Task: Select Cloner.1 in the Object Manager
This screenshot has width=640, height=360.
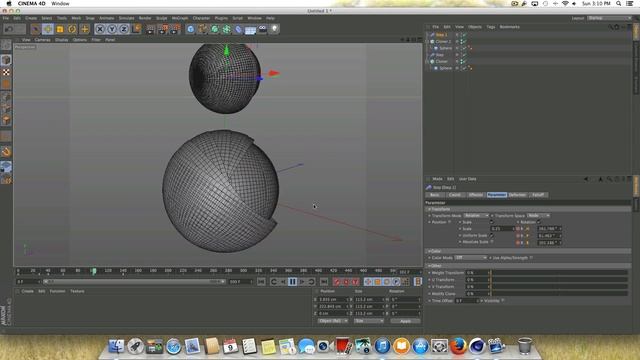Action: point(443,41)
